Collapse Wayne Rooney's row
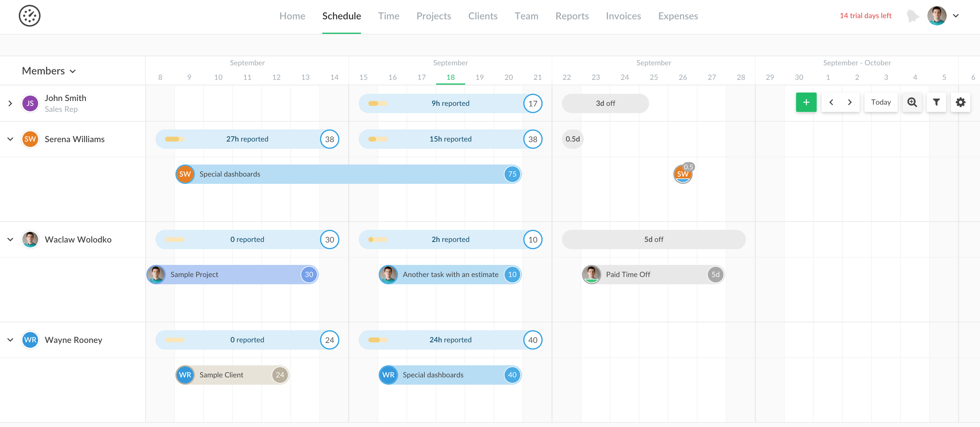The height and width of the screenshot is (427, 980). pos(10,340)
